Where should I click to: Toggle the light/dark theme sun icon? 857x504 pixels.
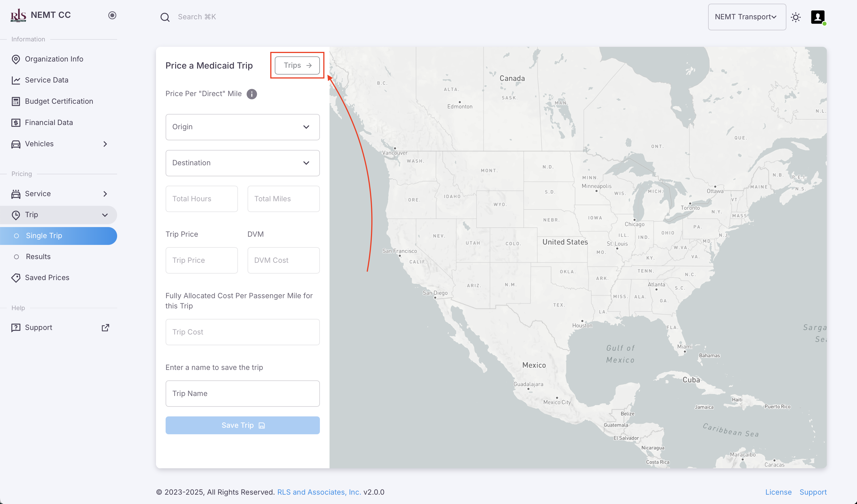(795, 17)
